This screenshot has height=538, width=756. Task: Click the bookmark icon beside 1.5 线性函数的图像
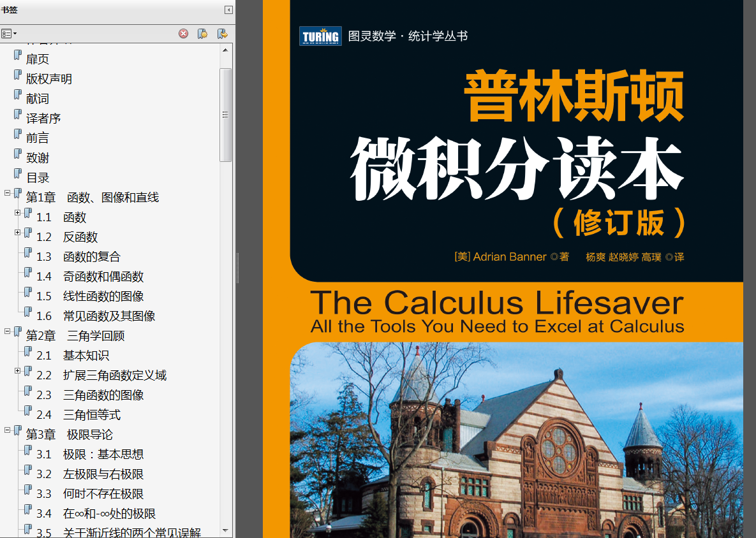29,292
